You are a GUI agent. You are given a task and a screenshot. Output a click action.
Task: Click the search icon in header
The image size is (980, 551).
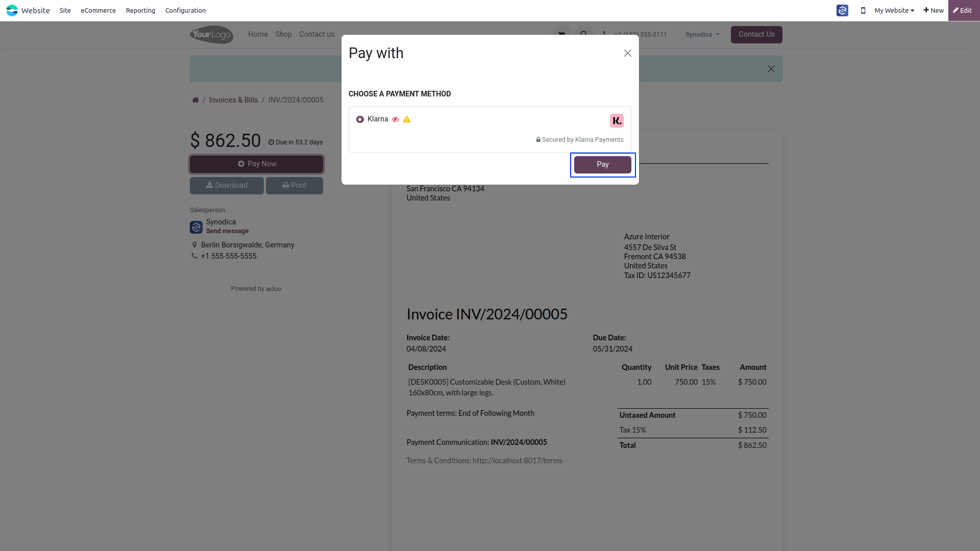[x=584, y=35]
